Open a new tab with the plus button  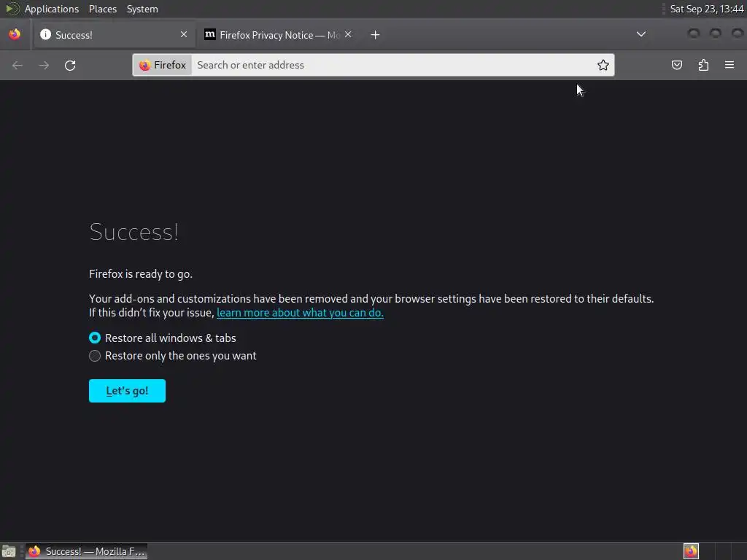click(375, 35)
